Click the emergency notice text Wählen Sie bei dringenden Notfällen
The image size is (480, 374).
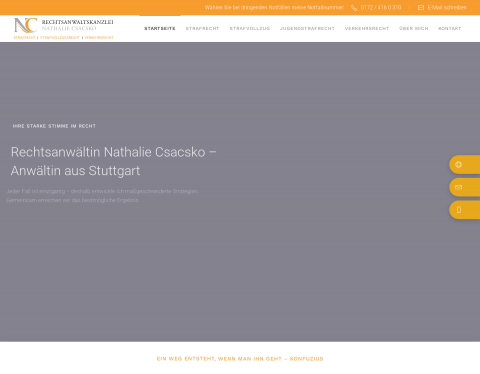274,8
